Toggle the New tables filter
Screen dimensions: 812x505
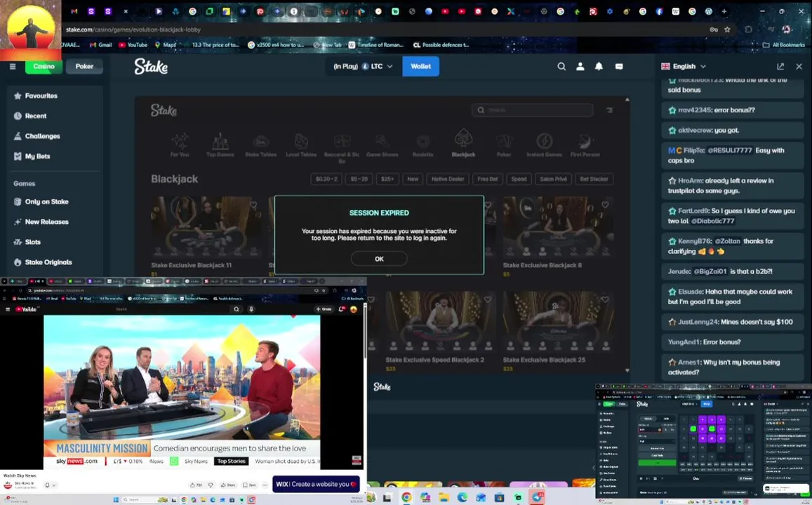(413, 179)
